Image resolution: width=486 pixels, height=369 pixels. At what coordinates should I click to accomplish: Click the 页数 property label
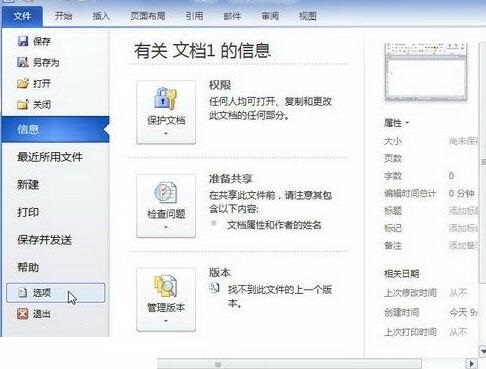(x=393, y=158)
